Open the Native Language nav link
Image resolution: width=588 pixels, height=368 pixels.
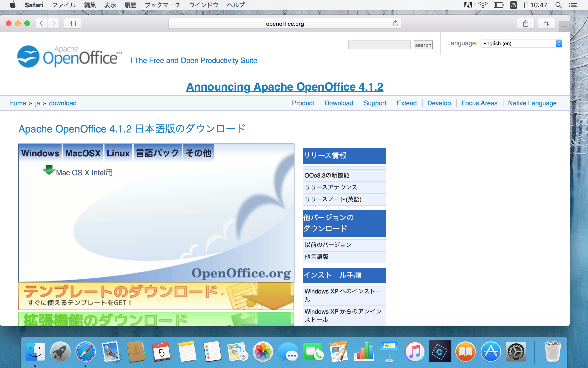(532, 103)
